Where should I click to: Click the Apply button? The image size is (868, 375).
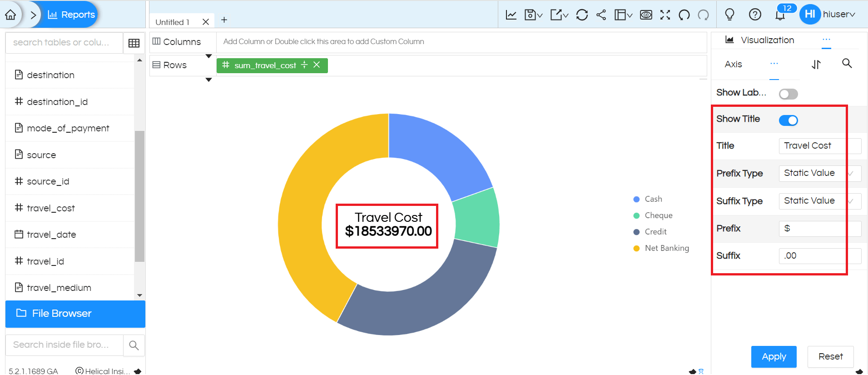pos(774,357)
